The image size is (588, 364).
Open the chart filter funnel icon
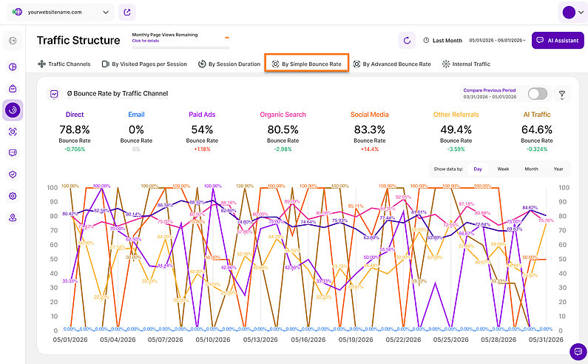pos(562,95)
